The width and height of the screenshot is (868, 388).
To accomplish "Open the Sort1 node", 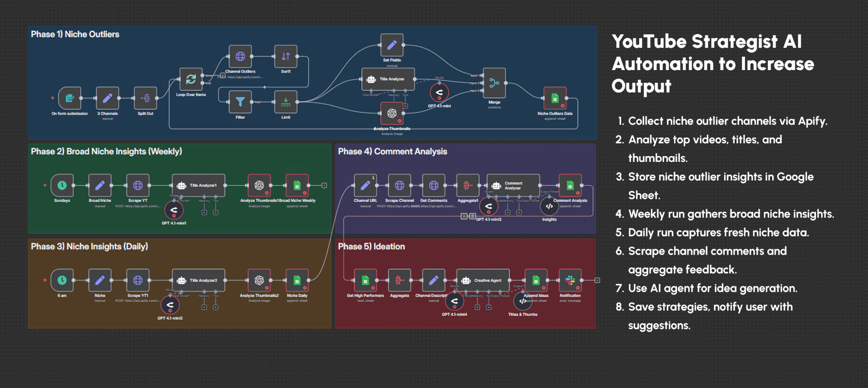I will click(286, 57).
